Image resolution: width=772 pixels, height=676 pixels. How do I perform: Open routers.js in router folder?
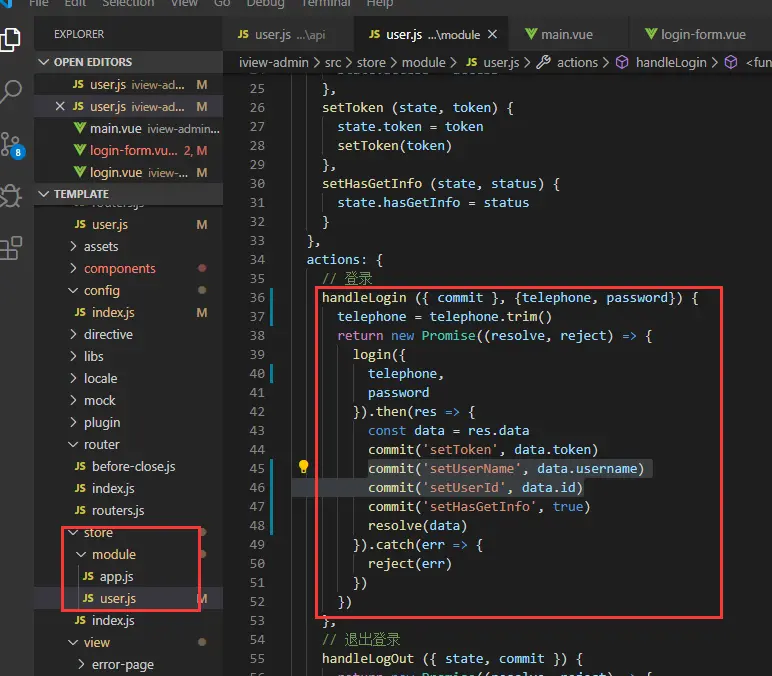[129, 510]
